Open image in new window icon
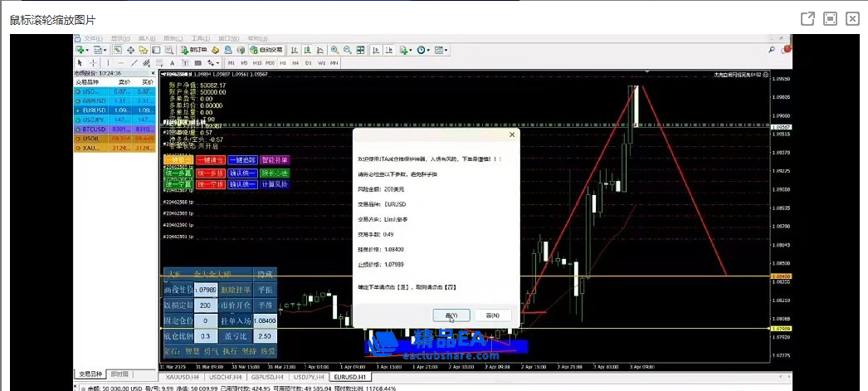 tap(806, 18)
